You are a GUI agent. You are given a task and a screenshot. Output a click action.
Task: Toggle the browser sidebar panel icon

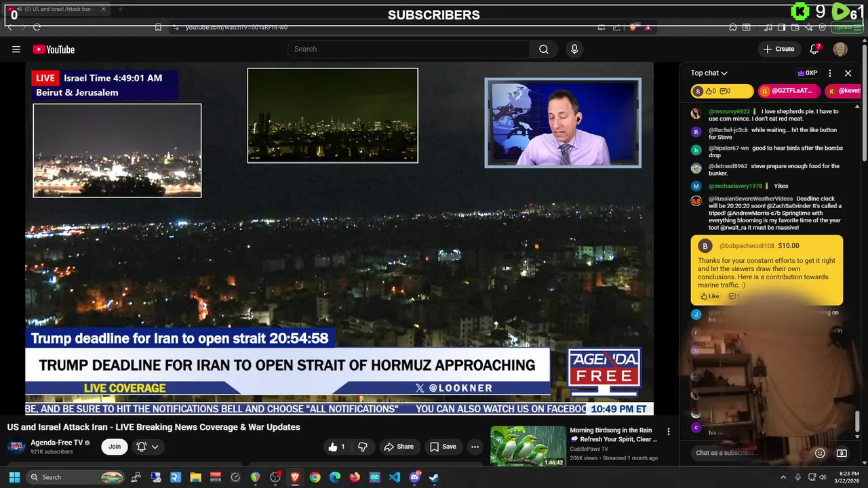pyautogui.click(x=781, y=27)
